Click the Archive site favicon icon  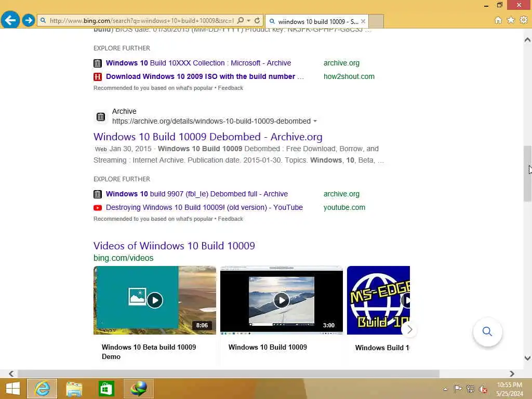(101, 117)
